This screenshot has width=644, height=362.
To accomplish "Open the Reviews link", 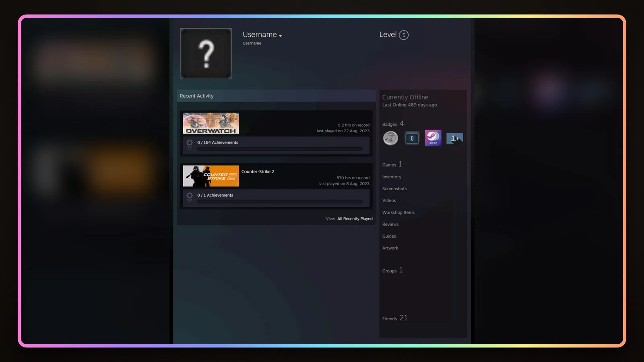I will [390, 224].
